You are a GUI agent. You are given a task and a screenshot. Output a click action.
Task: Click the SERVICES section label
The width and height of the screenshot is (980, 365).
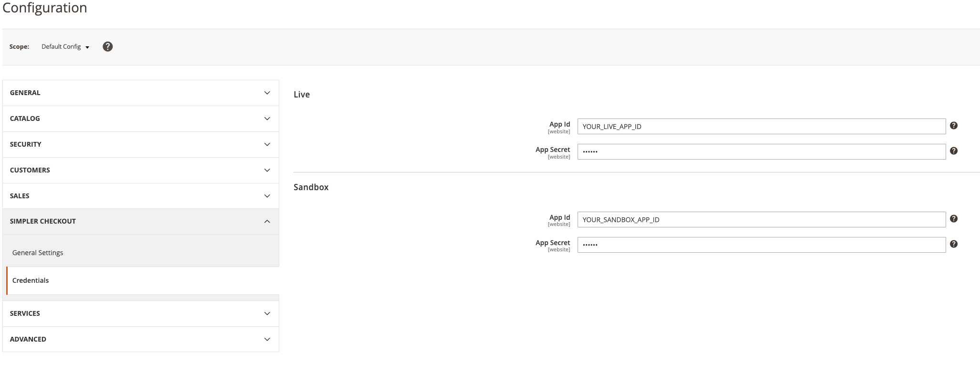(x=25, y=313)
